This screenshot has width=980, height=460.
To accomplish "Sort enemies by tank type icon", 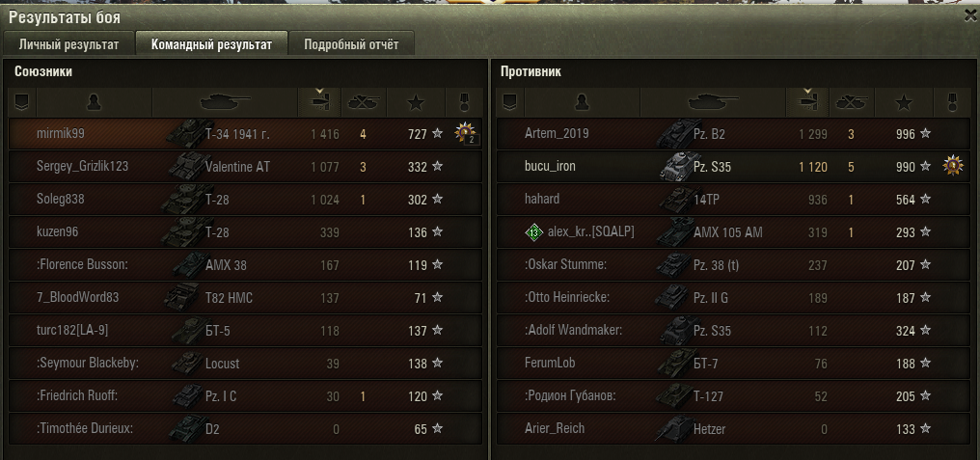I will [713, 102].
